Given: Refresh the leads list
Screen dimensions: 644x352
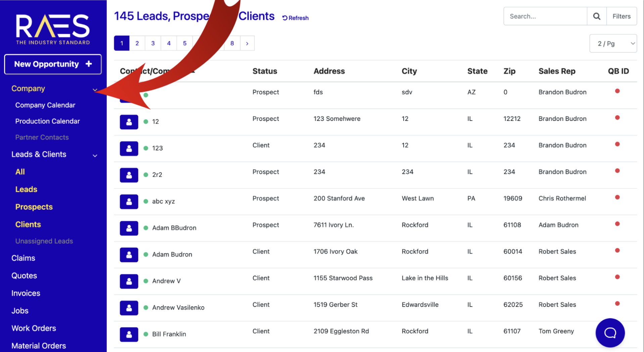Looking at the screenshot, I should point(295,18).
